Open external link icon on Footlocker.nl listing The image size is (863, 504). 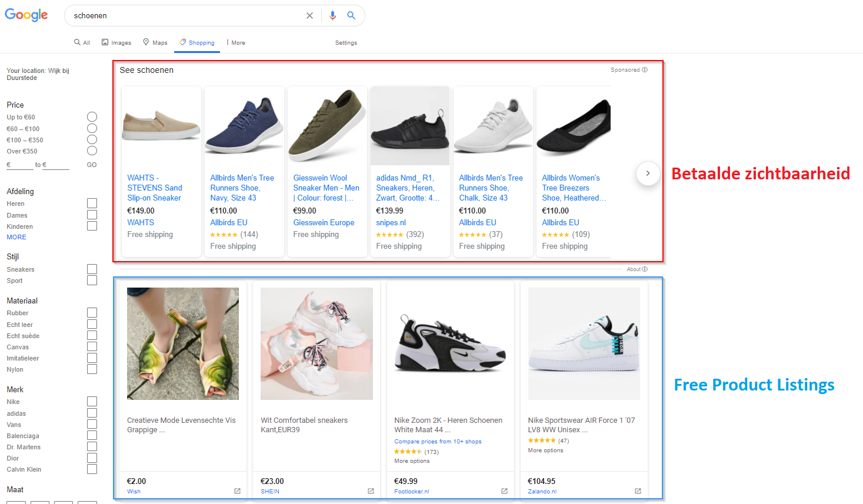tap(504, 491)
